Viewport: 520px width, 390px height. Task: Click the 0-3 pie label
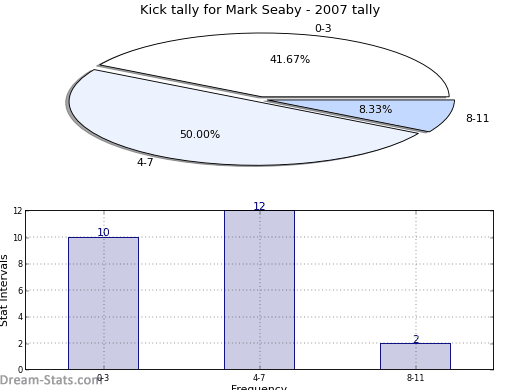(323, 28)
